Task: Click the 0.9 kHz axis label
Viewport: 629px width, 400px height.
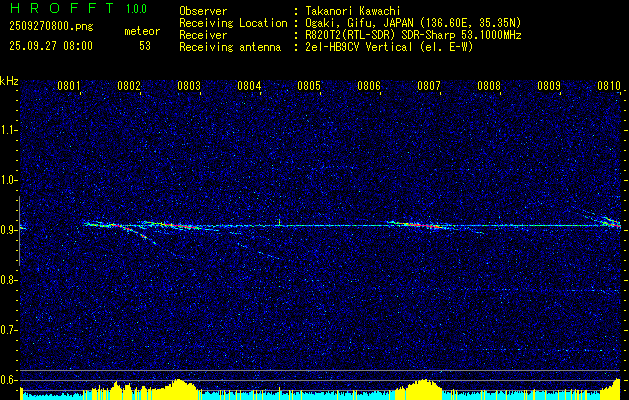Action: click(x=9, y=230)
